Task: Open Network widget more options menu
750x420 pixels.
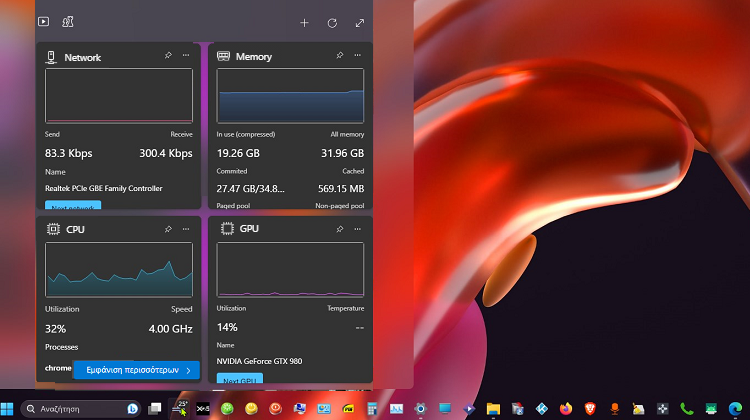Action: pyautogui.click(x=186, y=55)
